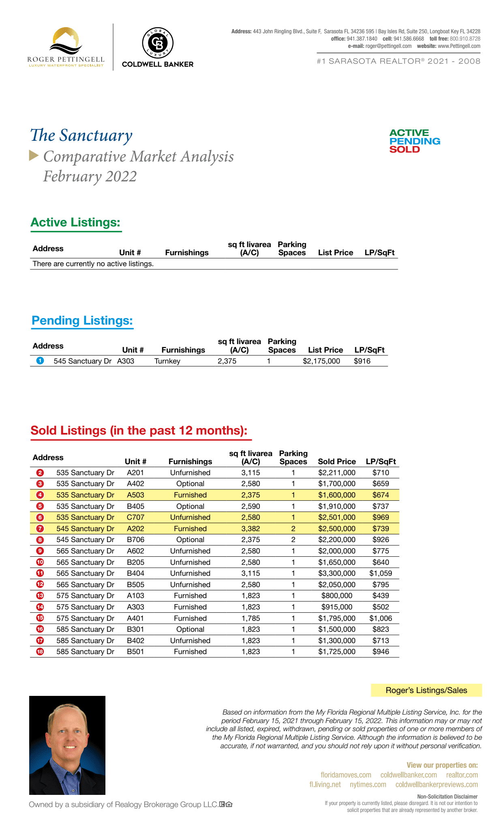Click the agent portrait photo
504x831 pixels.
(x=67, y=745)
